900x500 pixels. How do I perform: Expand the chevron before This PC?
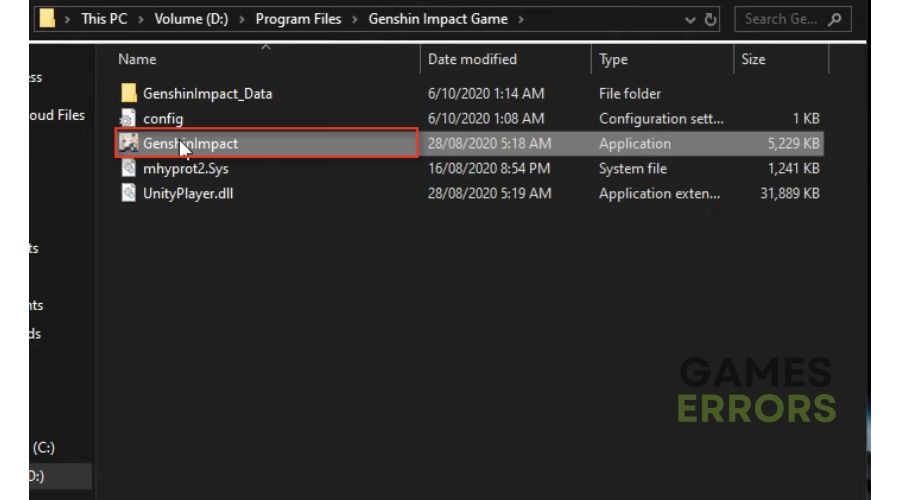[x=67, y=20]
